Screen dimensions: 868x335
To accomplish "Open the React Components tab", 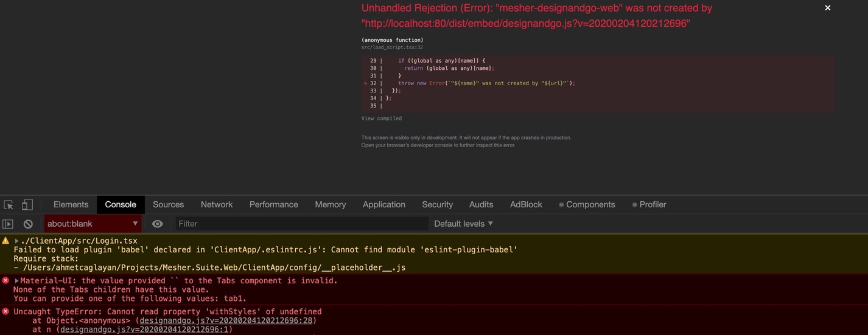I will coord(587,205).
